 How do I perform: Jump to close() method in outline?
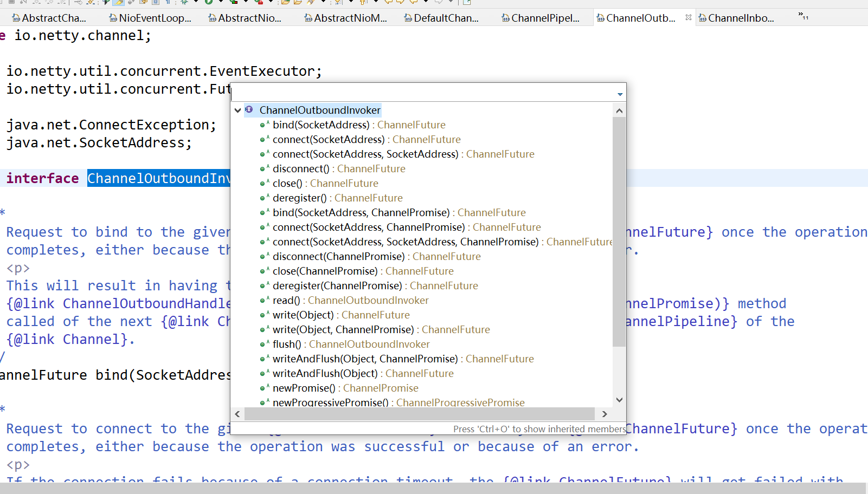(x=319, y=183)
